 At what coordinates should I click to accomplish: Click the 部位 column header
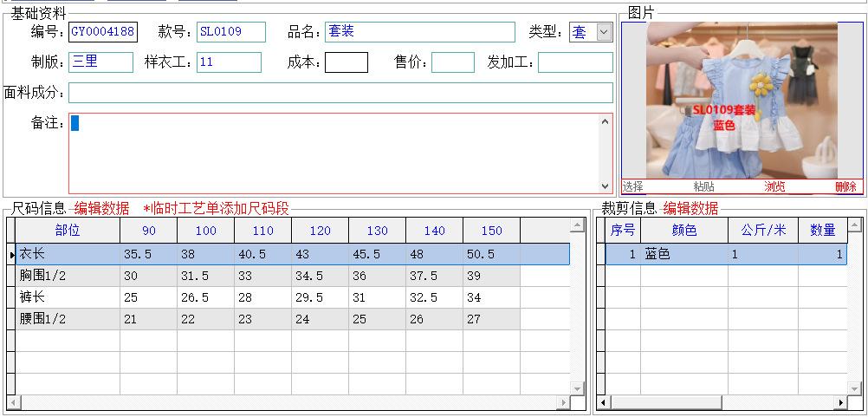pyautogui.click(x=68, y=231)
